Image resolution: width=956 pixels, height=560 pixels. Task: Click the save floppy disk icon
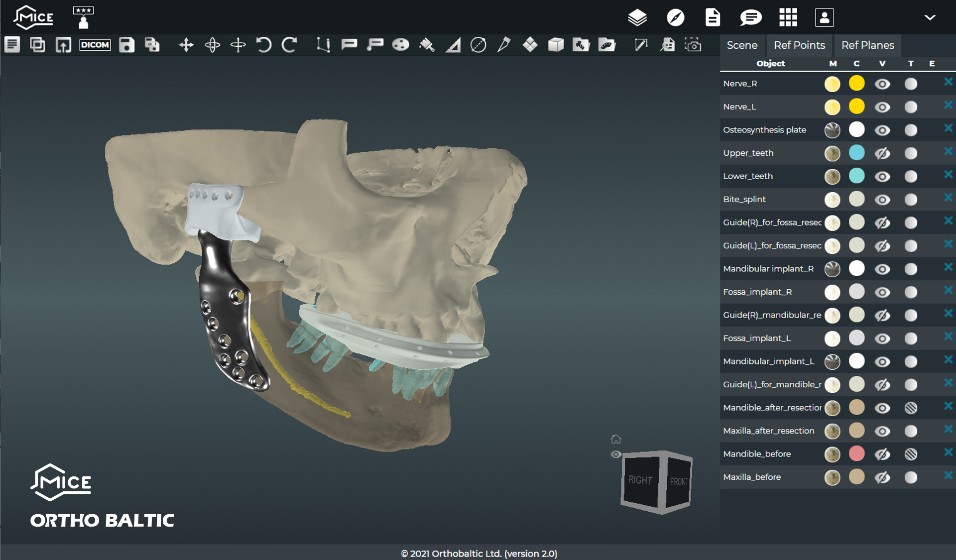[x=126, y=45]
